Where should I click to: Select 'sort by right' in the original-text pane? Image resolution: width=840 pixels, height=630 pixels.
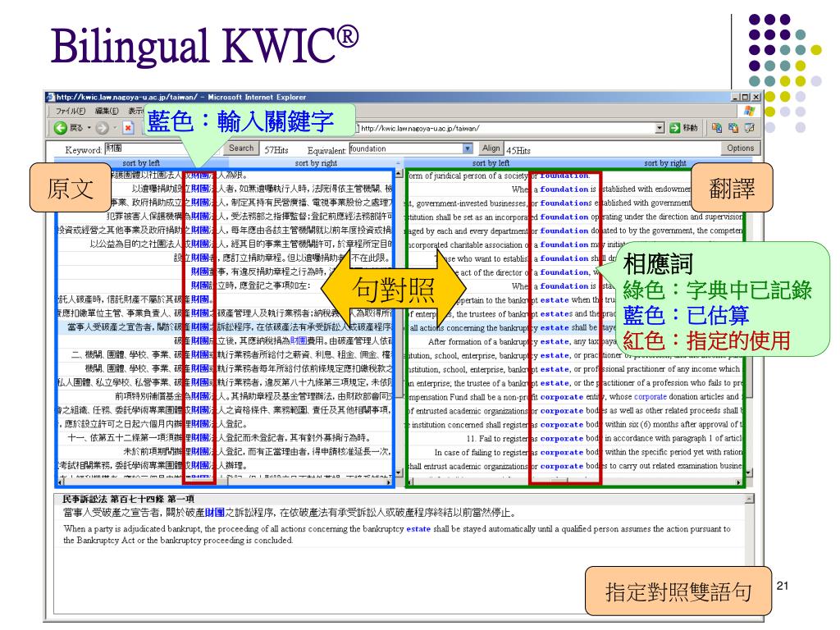click(316, 163)
